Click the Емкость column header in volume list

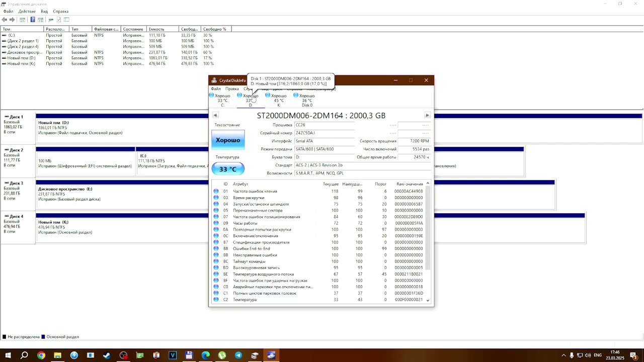coord(163,29)
